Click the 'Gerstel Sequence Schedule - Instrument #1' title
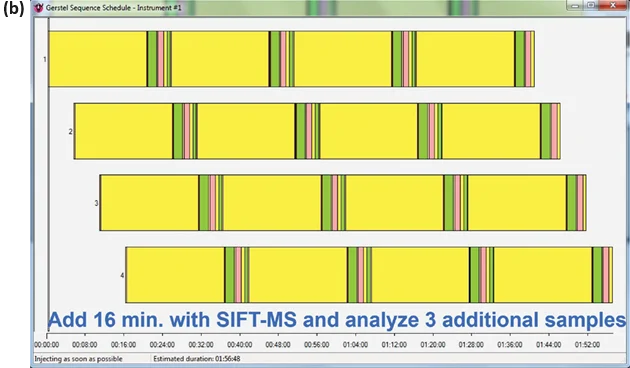Viewport: 630px width, 368px height. 113,8
